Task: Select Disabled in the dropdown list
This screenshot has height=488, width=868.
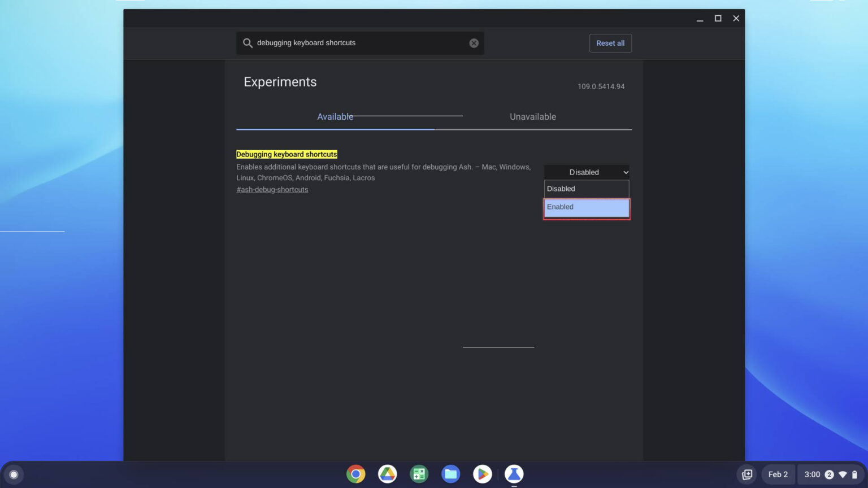Action: point(586,189)
